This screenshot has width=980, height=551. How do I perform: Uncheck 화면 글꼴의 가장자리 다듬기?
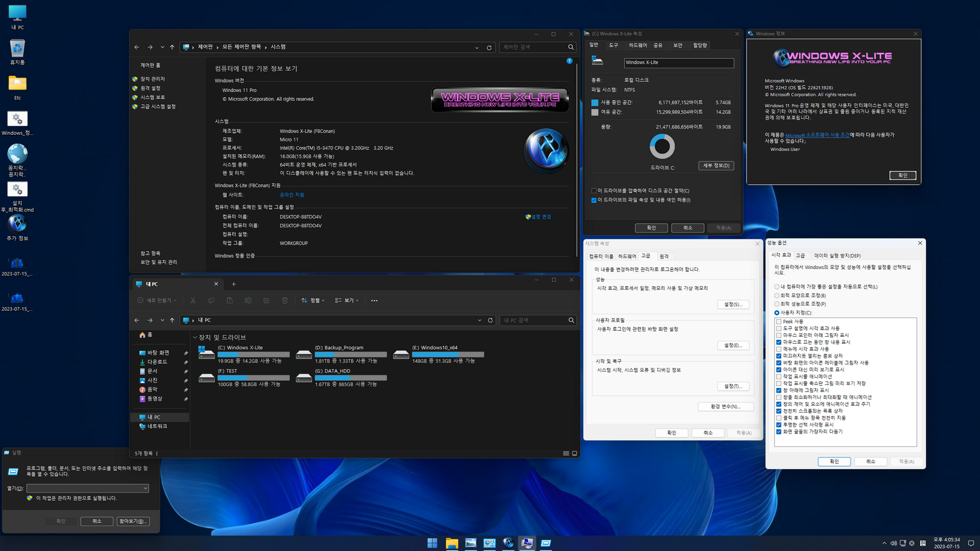coord(779,431)
